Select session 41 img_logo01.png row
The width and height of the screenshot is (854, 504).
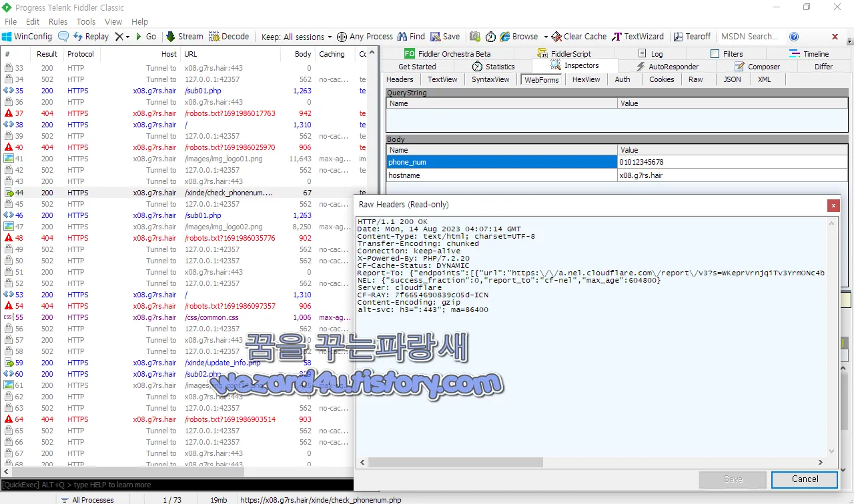tap(183, 159)
